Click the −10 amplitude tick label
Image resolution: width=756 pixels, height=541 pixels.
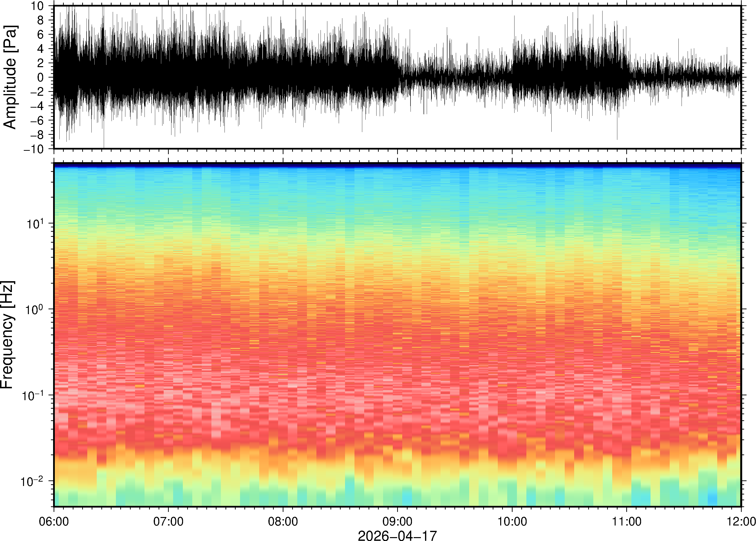34,149
